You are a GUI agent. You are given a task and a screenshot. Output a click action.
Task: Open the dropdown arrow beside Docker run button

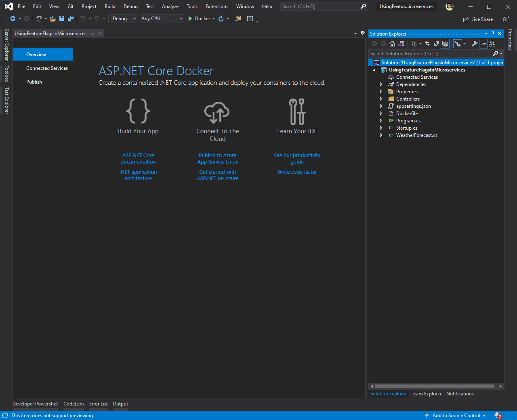[x=214, y=19]
